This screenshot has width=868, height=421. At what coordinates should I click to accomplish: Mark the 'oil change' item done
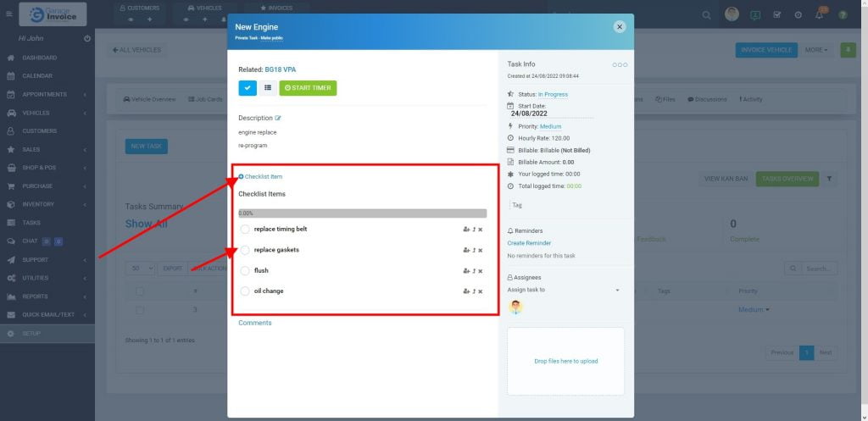pyautogui.click(x=245, y=291)
